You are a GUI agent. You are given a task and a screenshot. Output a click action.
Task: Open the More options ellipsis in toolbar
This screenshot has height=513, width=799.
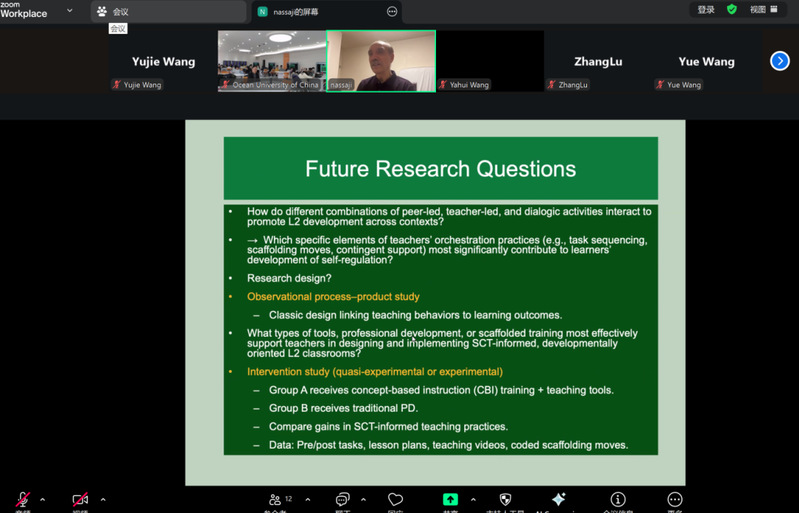coord(675,499)
